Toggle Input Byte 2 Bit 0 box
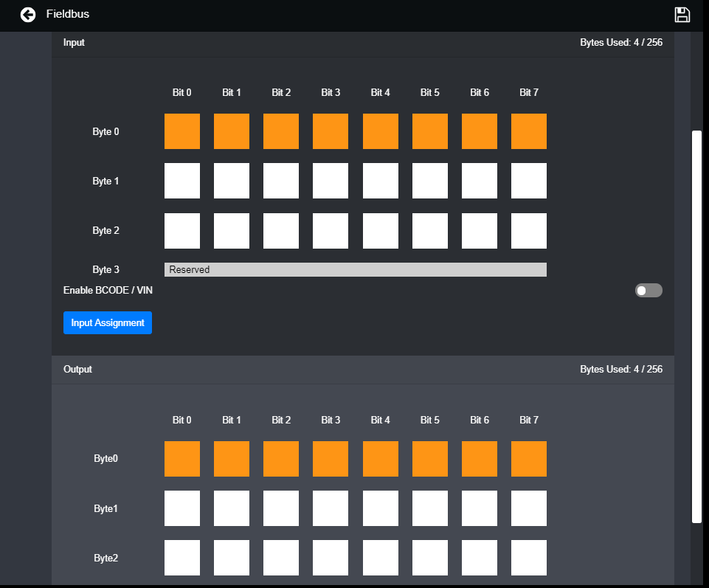The height and width of the screenshot is (588, 709). coord(182,231)
